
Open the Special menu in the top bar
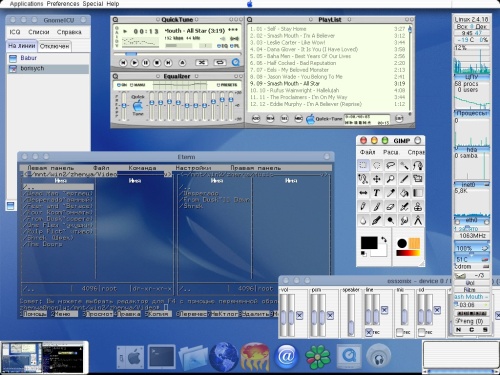pyautogui.click(x=93, y=4)
